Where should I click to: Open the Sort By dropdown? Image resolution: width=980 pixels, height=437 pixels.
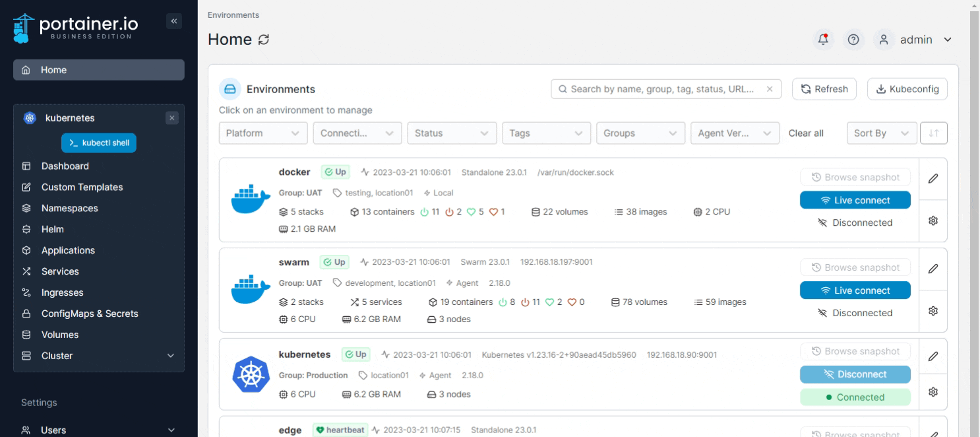click(881, 133)
